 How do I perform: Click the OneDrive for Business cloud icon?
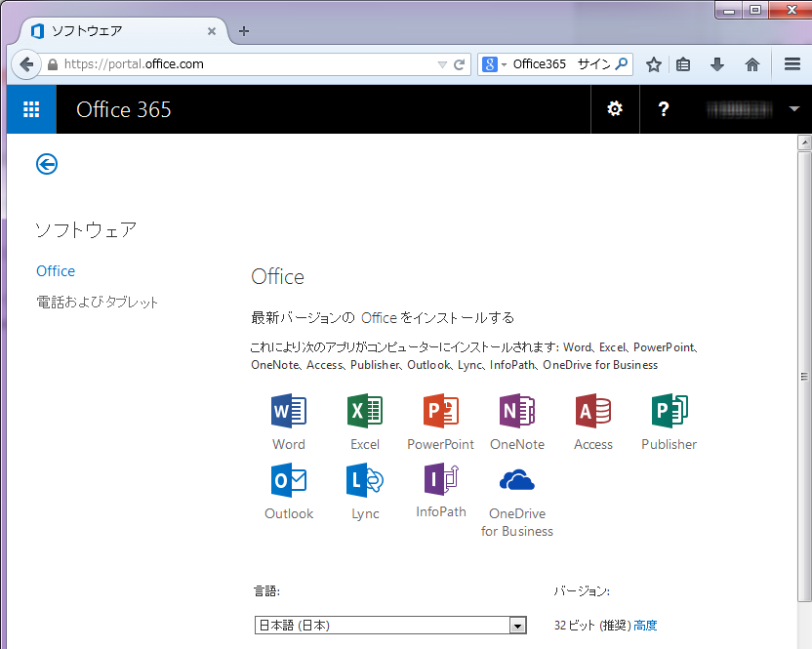point(517,480)
